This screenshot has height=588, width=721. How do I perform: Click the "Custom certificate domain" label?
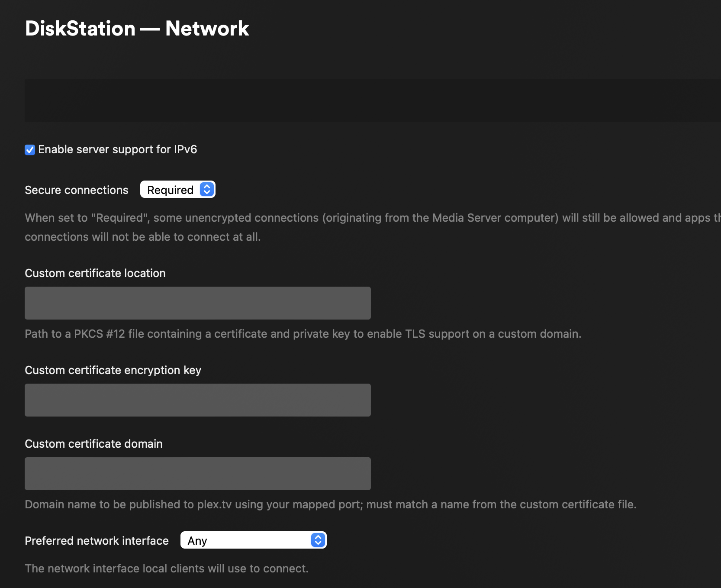pyautogui.click(x=93, y=444)
